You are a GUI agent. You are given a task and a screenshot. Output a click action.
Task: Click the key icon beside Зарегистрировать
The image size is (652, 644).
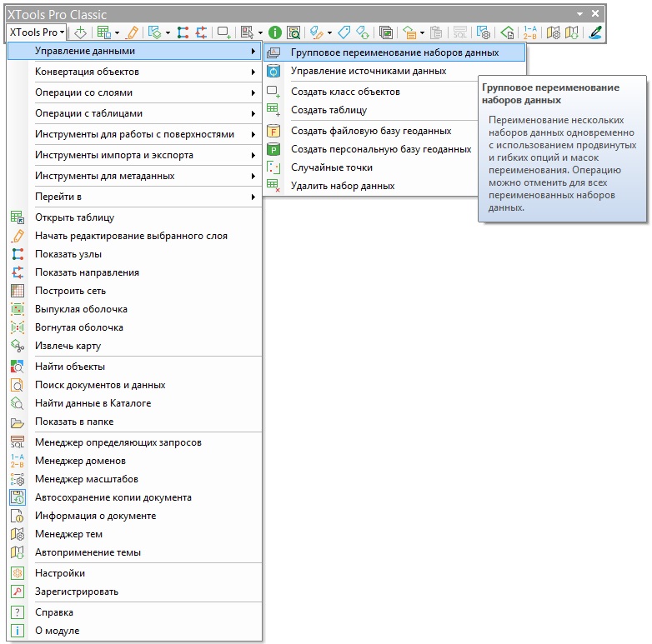pyautogui.click(x=18, y=592)
